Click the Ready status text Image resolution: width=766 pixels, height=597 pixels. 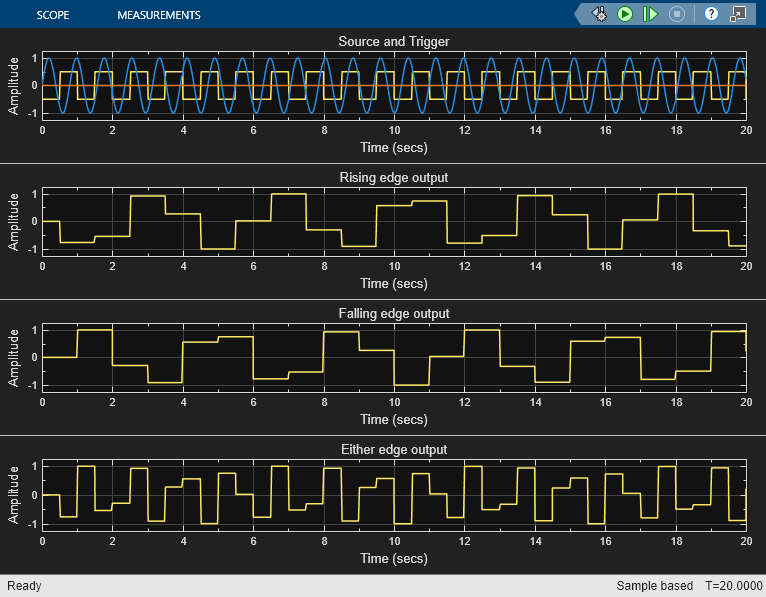(x=24, y=586)
